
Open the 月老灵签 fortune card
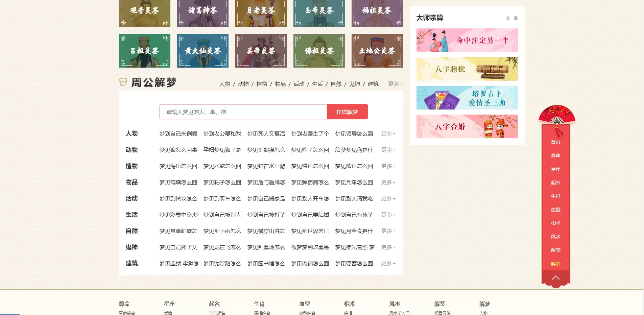[261, 13]
